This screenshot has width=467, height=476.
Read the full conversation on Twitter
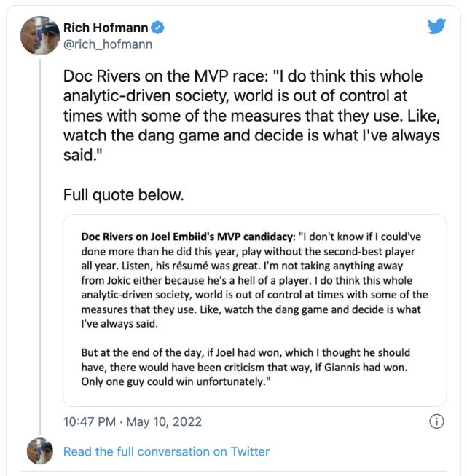point(166,451)
